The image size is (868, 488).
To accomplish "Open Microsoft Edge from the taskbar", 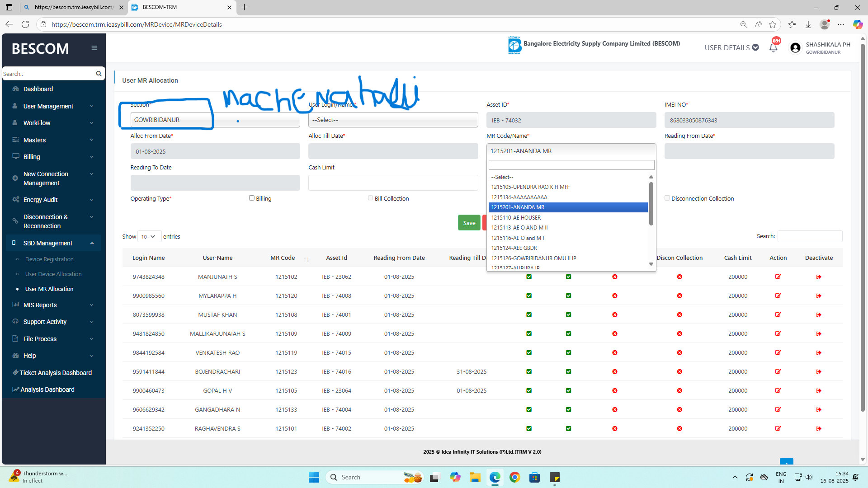I will point(495,477).
